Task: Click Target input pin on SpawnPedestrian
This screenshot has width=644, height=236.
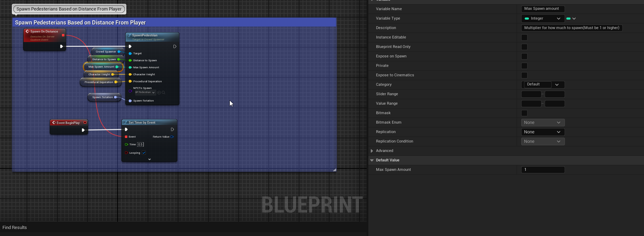Action: click(x=130, y=54)
